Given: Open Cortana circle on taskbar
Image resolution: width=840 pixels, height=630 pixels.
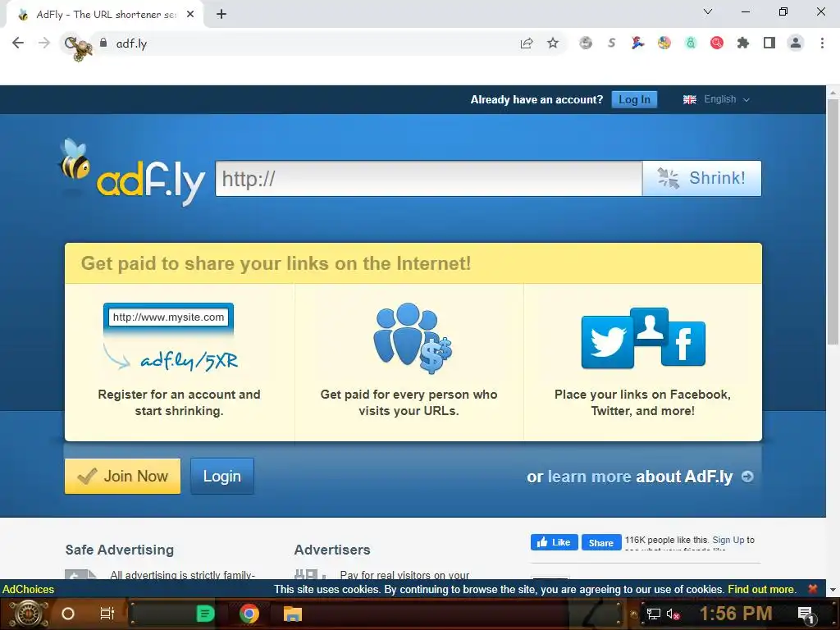Looking at the screenshot, I should pyautogui.click(x=68, y=614).
